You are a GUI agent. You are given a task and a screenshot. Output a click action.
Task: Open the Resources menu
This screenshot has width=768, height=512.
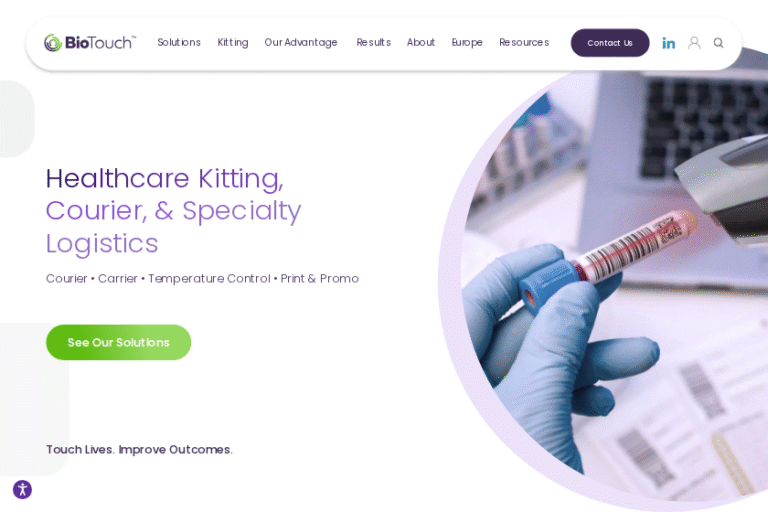tap(524, 43)
